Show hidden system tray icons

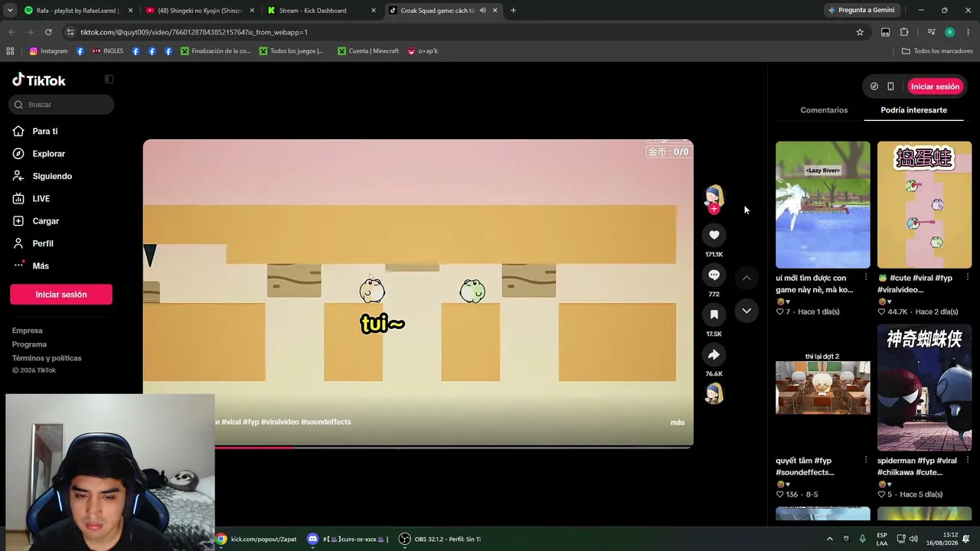(x=829, y=539)
